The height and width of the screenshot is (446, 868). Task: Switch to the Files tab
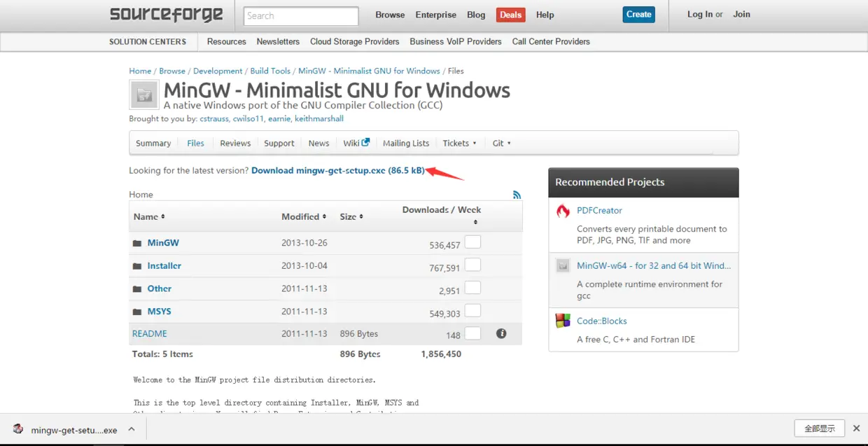pyautogui.click(x=195, y=143)
